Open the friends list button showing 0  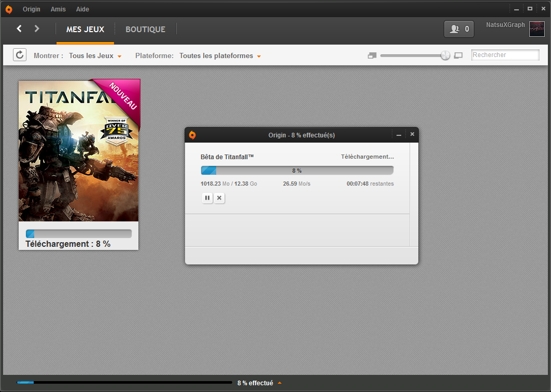(x=459, y=29)
